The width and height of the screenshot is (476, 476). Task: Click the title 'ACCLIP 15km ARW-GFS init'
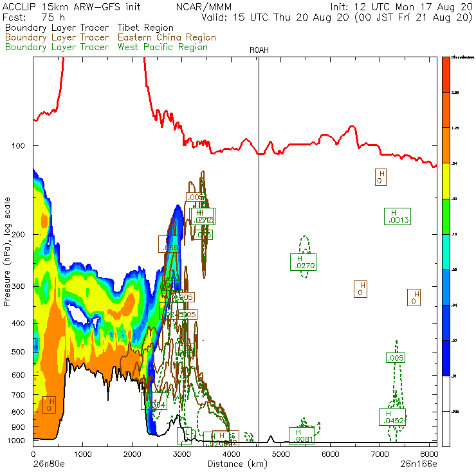pos(71,6)
